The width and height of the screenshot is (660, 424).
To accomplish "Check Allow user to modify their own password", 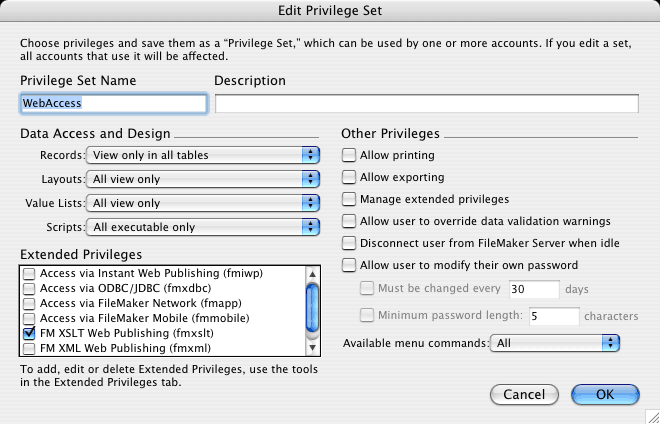I will click(x=349, y=265).
